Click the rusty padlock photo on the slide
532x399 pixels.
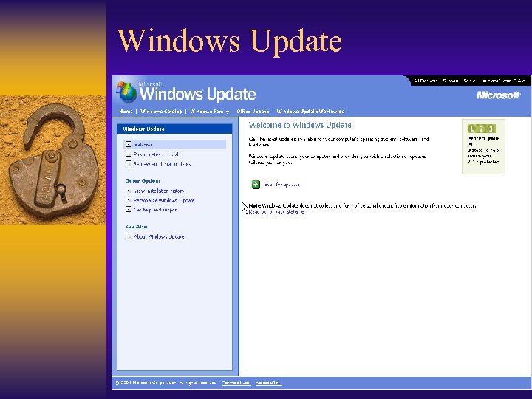point(53,160)
